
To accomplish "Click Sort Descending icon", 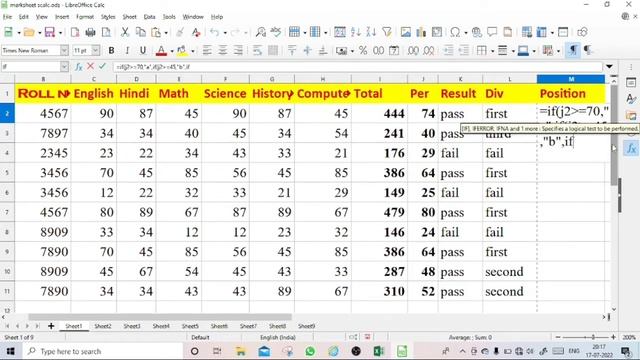I will [371, 32].
